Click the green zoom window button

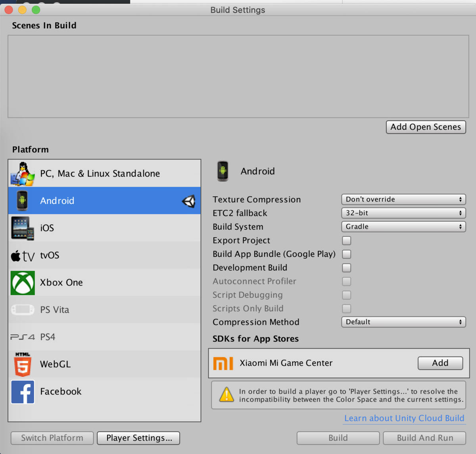[x=36, y=10]
